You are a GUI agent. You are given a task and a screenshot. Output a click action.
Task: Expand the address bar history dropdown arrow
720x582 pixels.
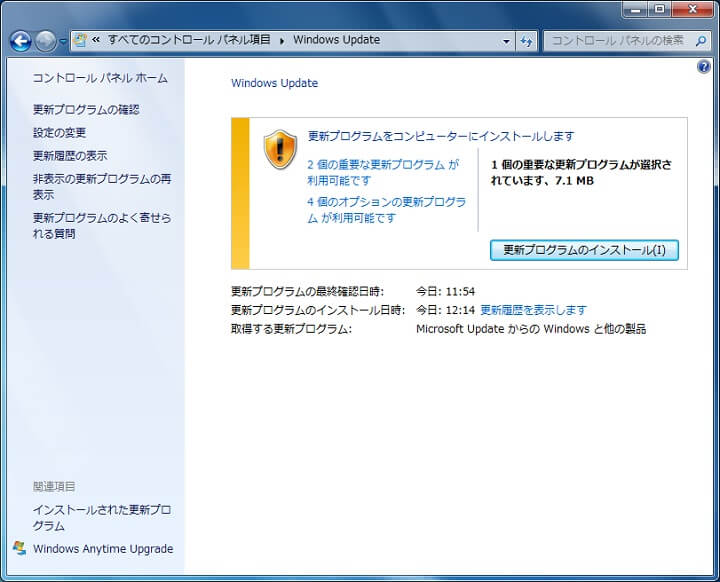506,41
